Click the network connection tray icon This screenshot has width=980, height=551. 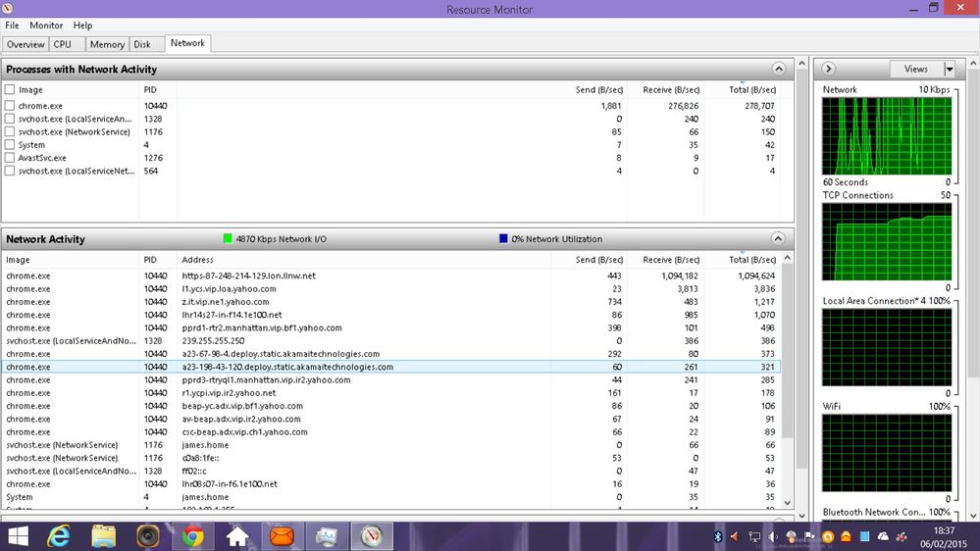point(754,536)
